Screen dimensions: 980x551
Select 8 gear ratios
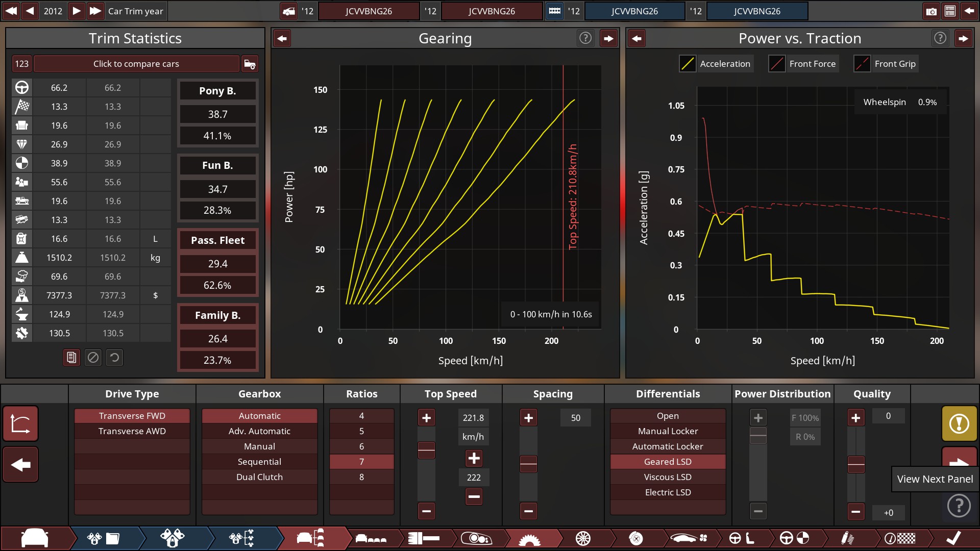point(362,477)
